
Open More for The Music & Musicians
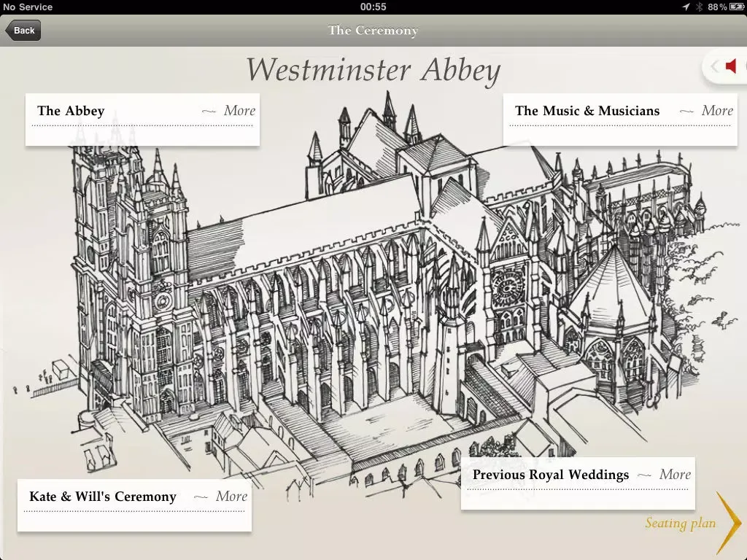[x=717, y=111]
